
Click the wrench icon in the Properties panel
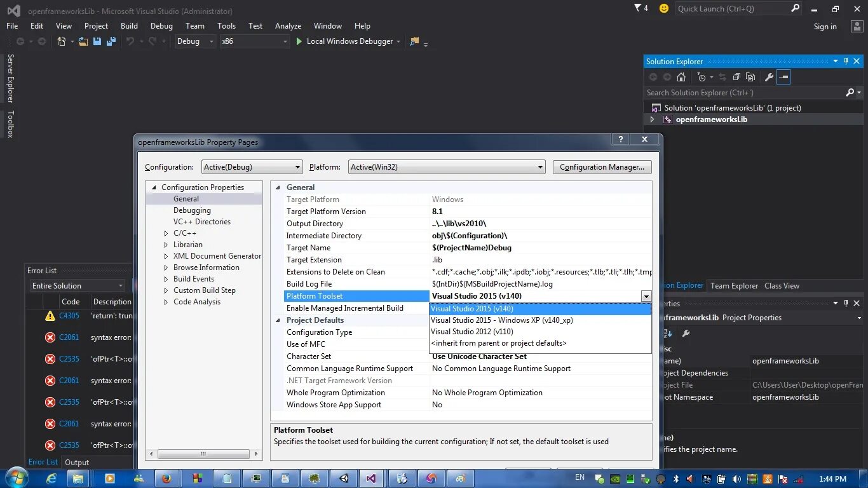686,333
